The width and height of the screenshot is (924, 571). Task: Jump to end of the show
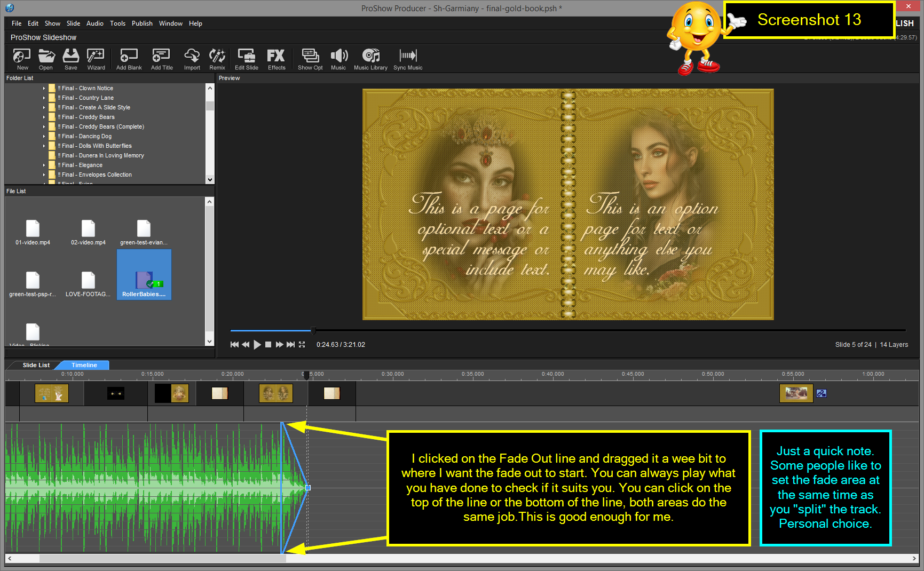[x=290, y=345]
